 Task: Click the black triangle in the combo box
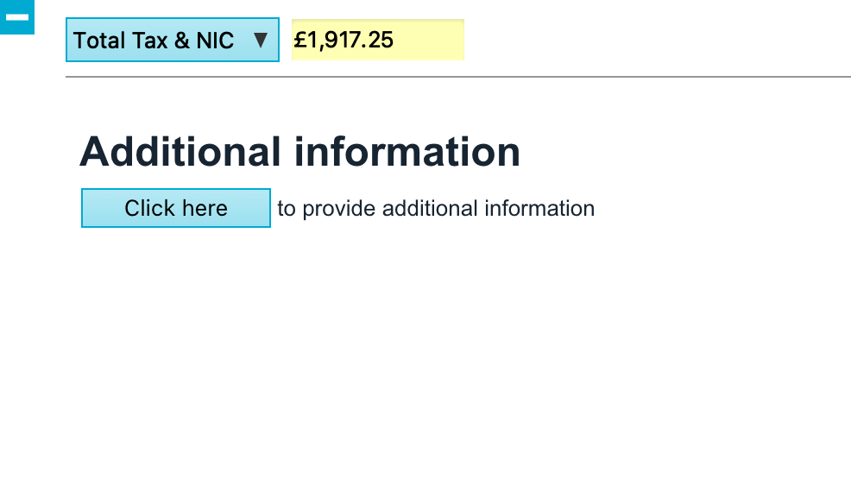pos(261,40)
